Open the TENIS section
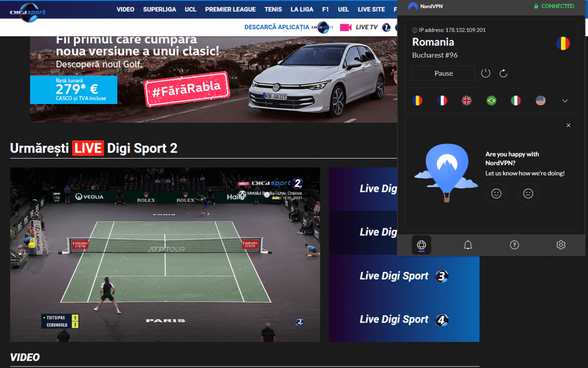 (273, 9)
